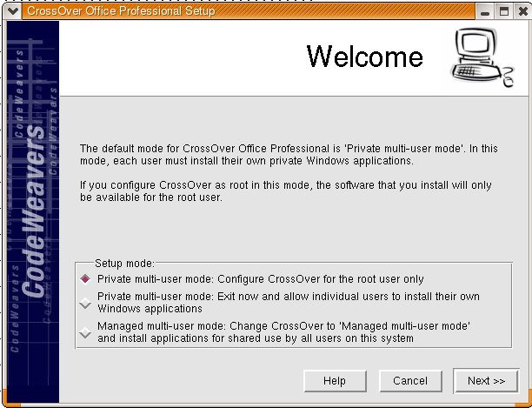Image resolution: width=532 pixels, height=408 pixels.
Task: Select the root-user-only private mode radio button
Action: point(85,279)
